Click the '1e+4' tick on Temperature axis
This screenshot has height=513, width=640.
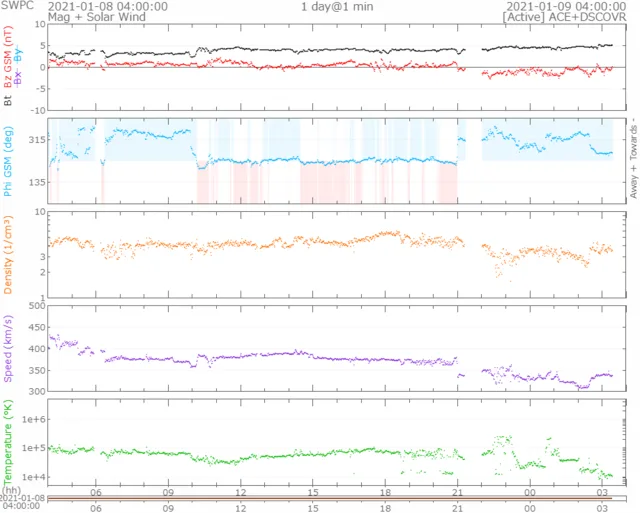[34, 477]
